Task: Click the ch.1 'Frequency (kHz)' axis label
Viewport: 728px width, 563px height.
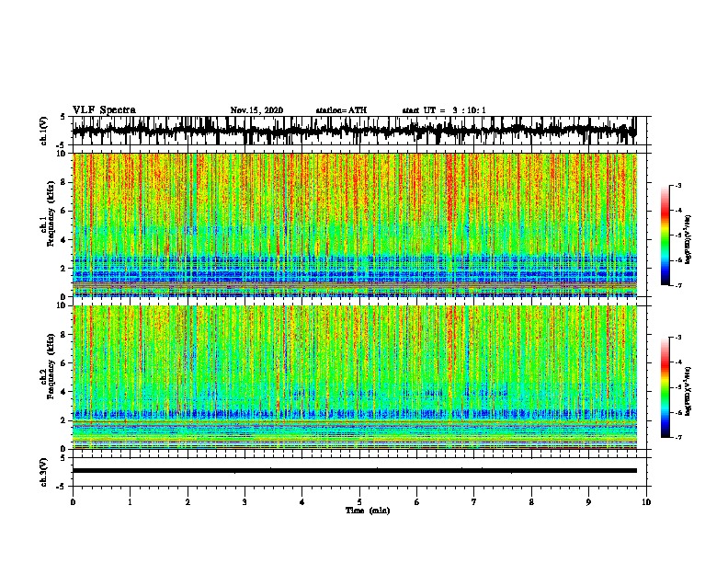Action: point(51,213)
